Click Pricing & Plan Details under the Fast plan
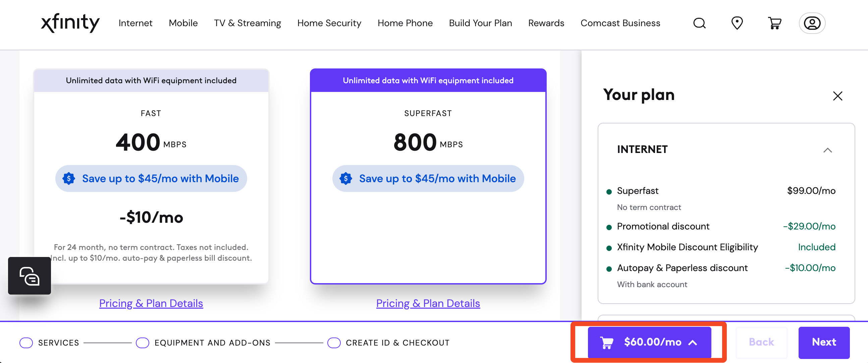The image size is (868, 363). (151, 303)
